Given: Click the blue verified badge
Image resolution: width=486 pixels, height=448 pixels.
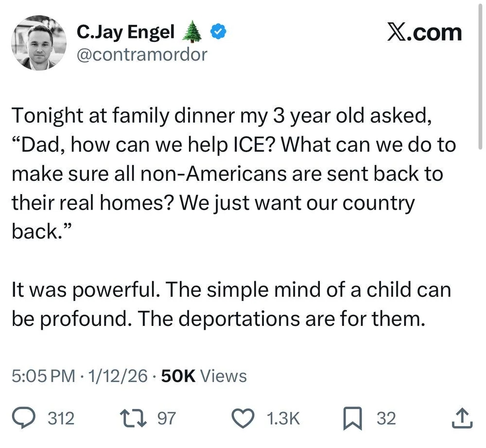Looking at the screenshot, I should pos(218,31).
